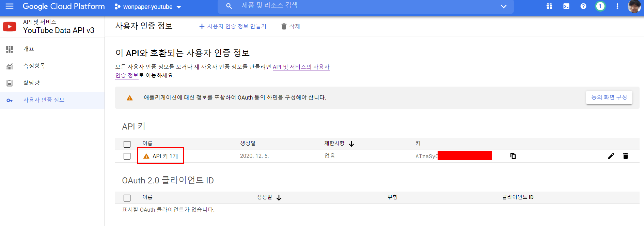Click the 할당량 quota icon

point(10,83)
